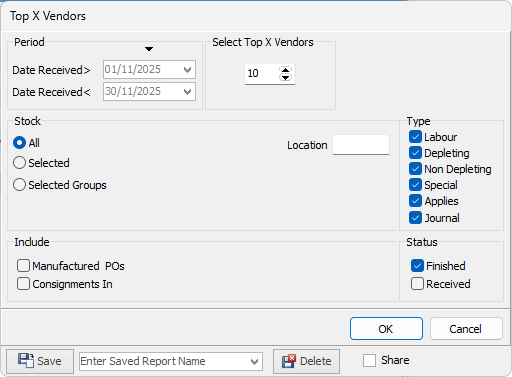The width and height of the screenshot is (512, 377).
Task: Tick the Share checkbox
Action: (x=369, y=360)
